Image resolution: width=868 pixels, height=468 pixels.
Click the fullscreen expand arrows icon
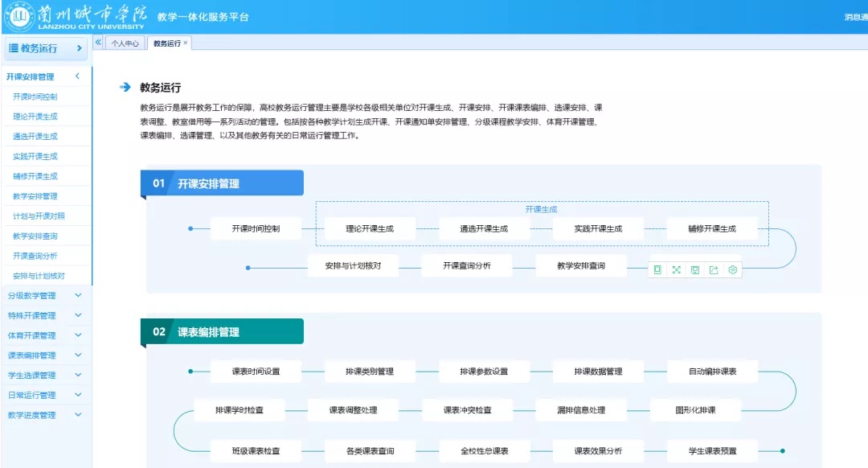pos(676,270)
